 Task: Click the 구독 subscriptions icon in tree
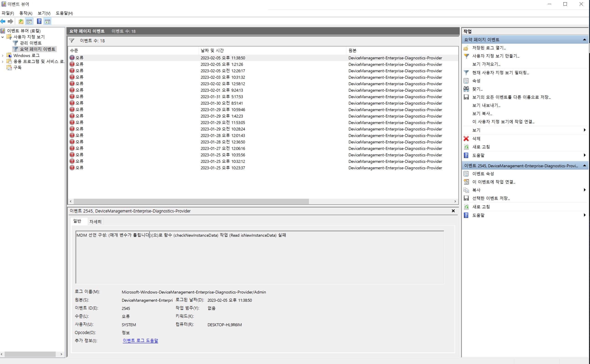(x=9, y=68)
